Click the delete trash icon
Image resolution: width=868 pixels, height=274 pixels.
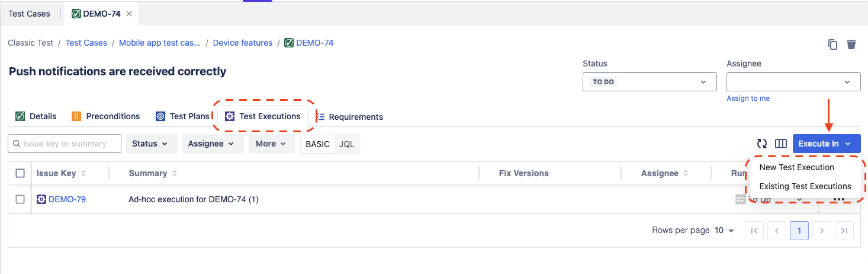851,44
